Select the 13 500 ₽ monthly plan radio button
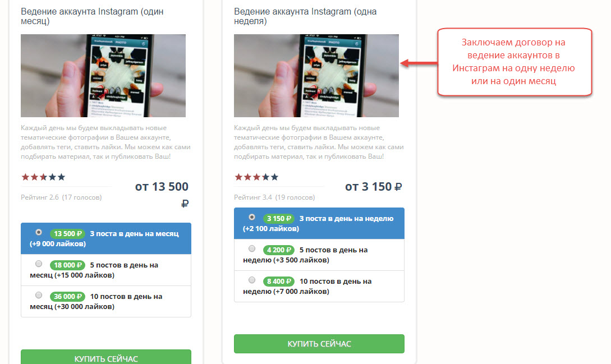Viewport: 611px width, 364px height. click(39, 232)
